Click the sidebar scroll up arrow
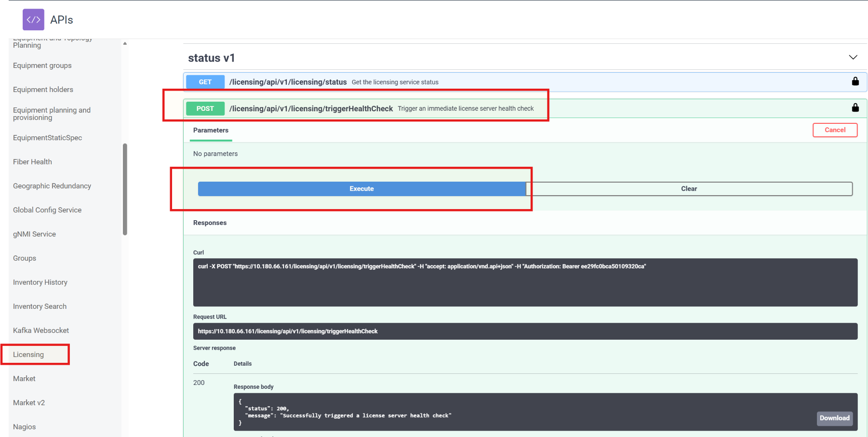This screenshot has height=437, width=868. click(125, 43)
